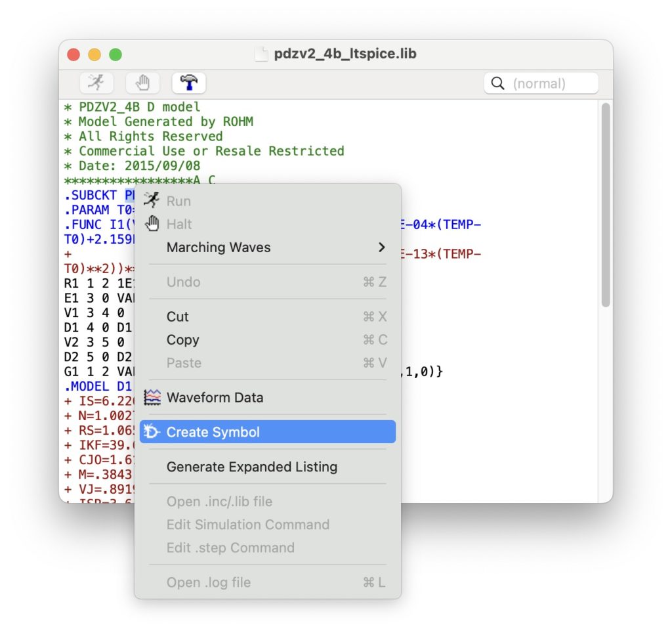This screenshot has height=627, width=672.
Task: Choose Generate Expanded Listing
Action: tap(251, 467)
